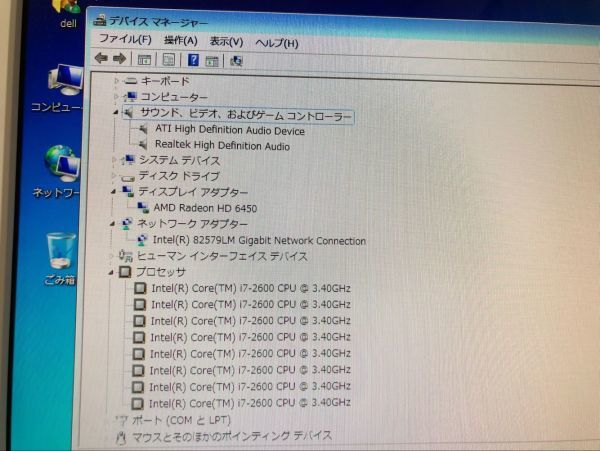Expand the システム デバイス node arrow
The width and height of the screenshot is (600, 451).
point(114,160)
